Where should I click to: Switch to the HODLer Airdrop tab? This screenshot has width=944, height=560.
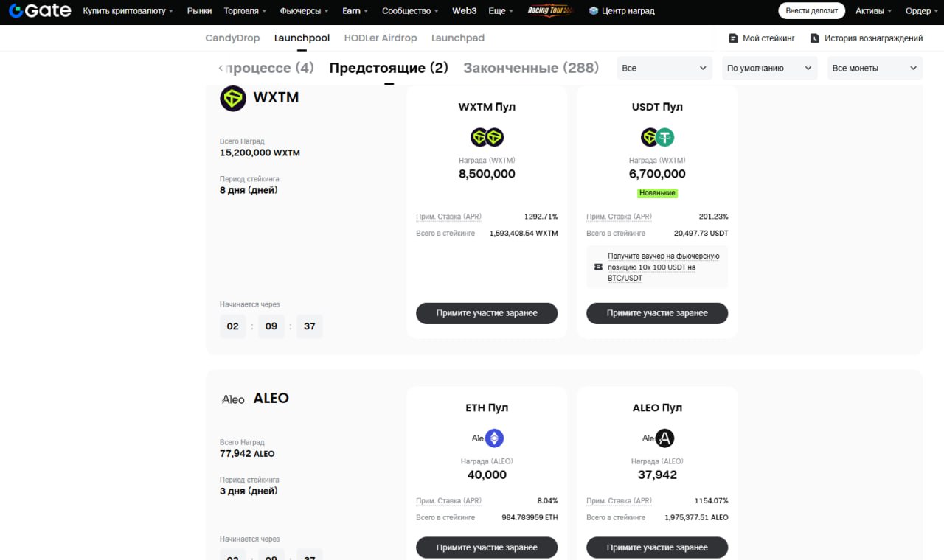pyautogui.click(x=381, y=38)
